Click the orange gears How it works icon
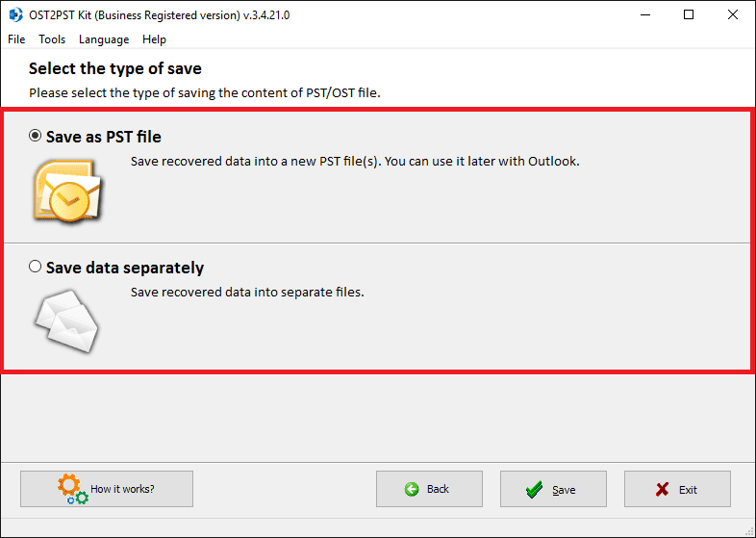This screenshot has height=538, width=756. click(73, 489)
